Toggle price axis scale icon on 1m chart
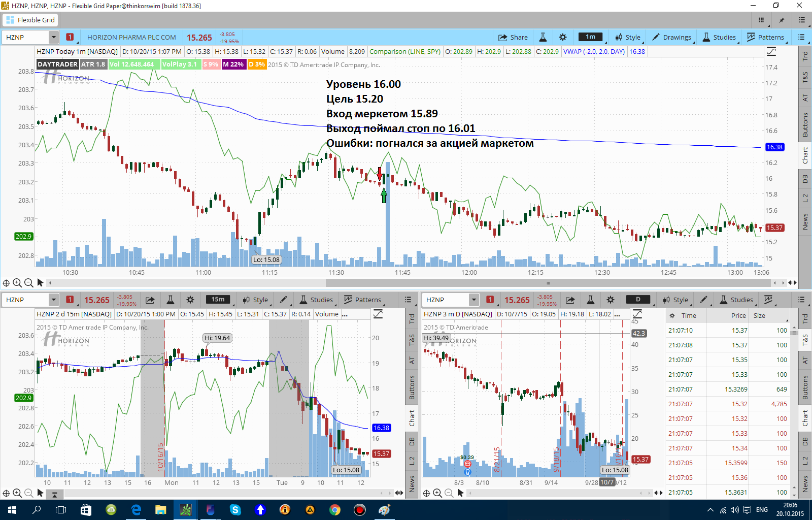Viewport: 812px width, 520px height. pos(771,51)
